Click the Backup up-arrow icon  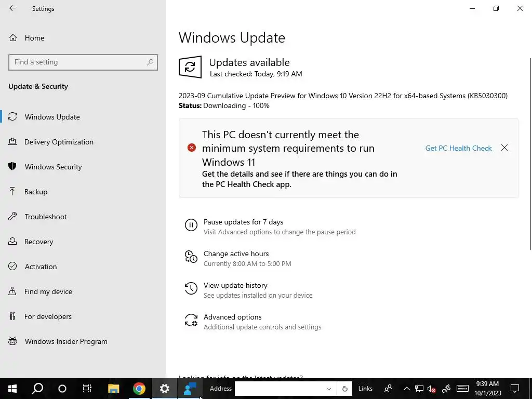click(x=12, y=191)
